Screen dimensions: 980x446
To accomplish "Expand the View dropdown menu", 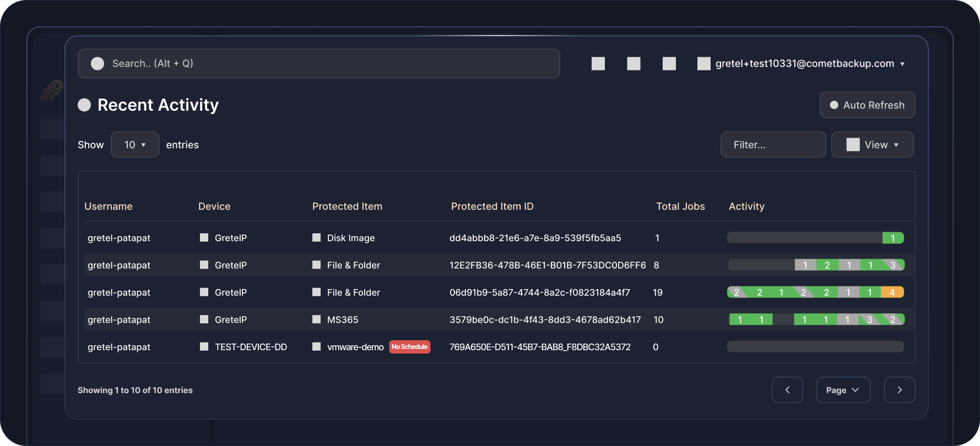I will pyautogui.click(x=872, y=145).
